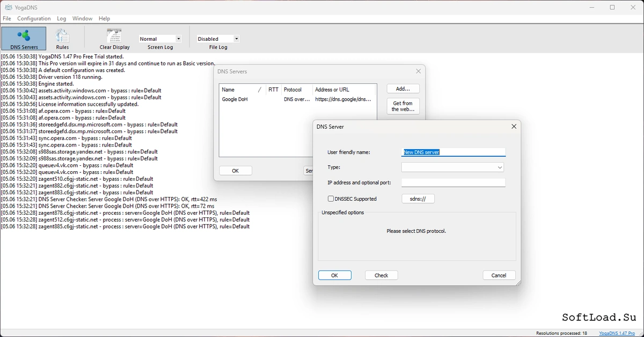Screen dimensions: 644x337
Task: Click the log line 'Driver version 118 running.'
Action: coord(52,77)
